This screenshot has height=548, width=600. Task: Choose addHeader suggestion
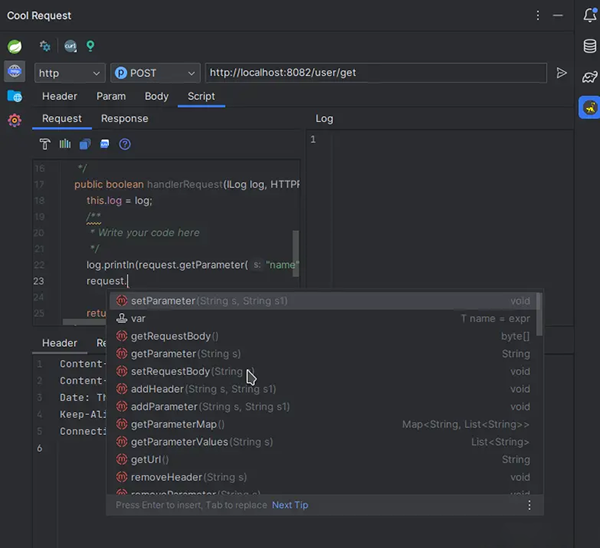[x=323, y=389]
